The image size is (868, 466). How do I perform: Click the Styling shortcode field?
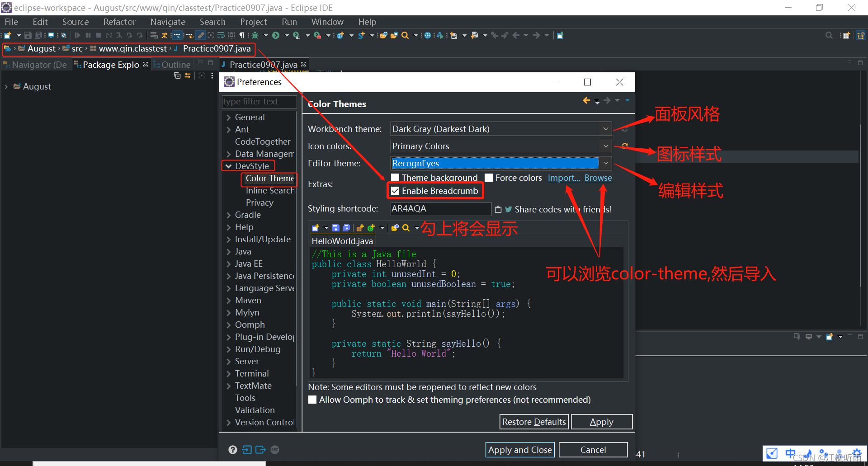point(441,208)
